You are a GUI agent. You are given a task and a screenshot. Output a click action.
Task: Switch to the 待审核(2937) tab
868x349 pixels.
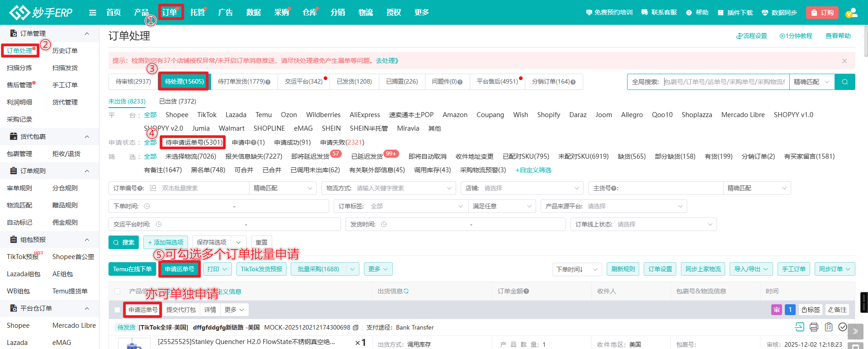(133, 81)
